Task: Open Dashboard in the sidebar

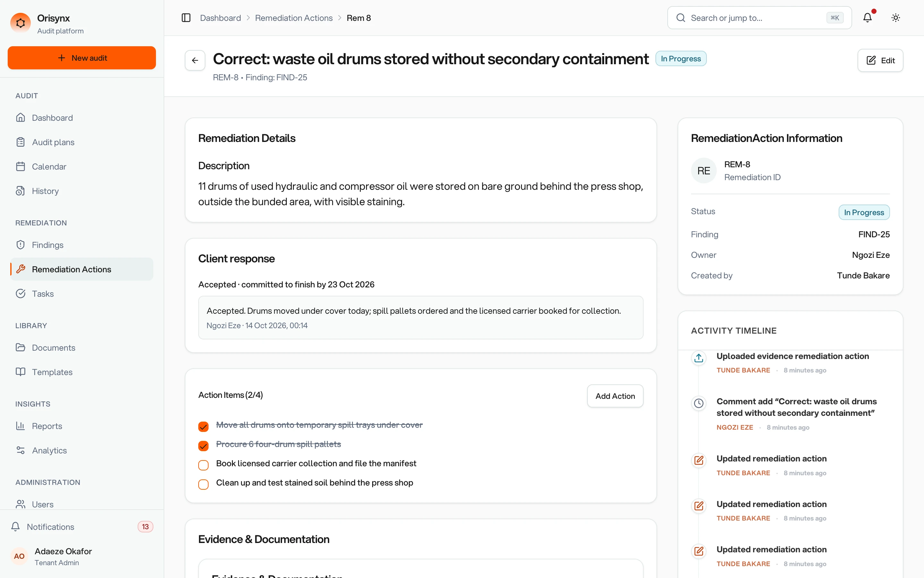Action: (82, 118)
